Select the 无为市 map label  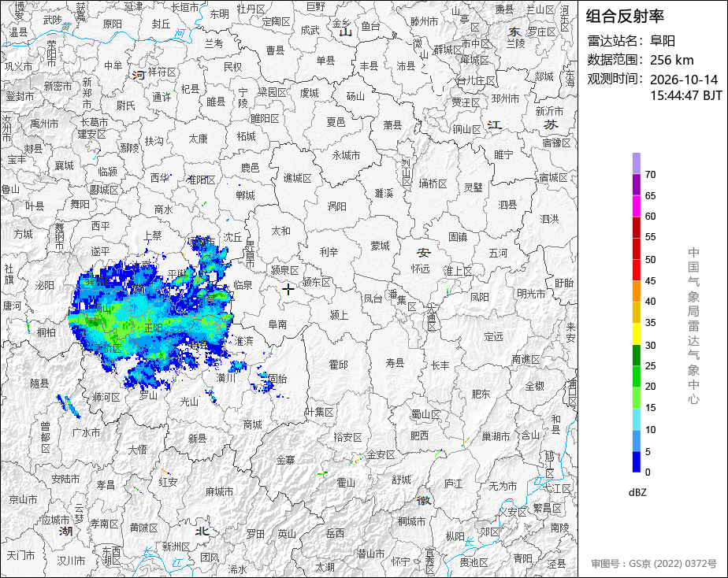[503, 486]
